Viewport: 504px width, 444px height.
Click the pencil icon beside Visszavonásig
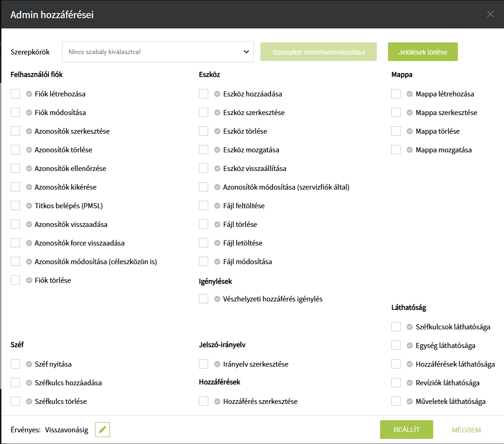coord(102,430)
